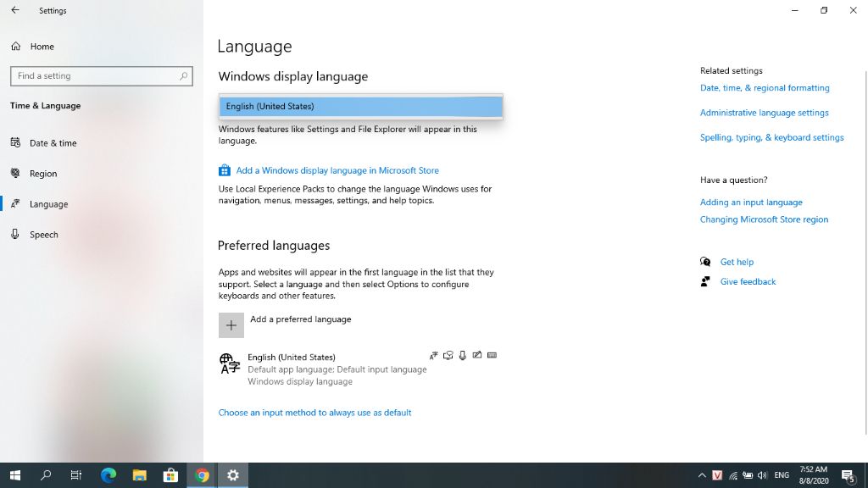Click the Settings gear on taskbar
Image resolution: width=868 pixels, height=488 pixels.
click(x=232, y=475)
